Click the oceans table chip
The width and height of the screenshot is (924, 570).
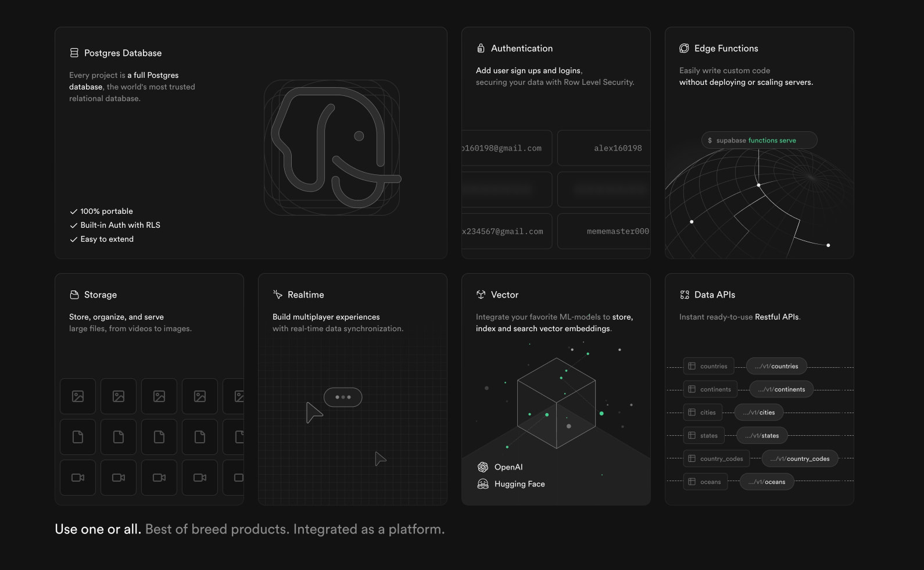coord(705,482)
